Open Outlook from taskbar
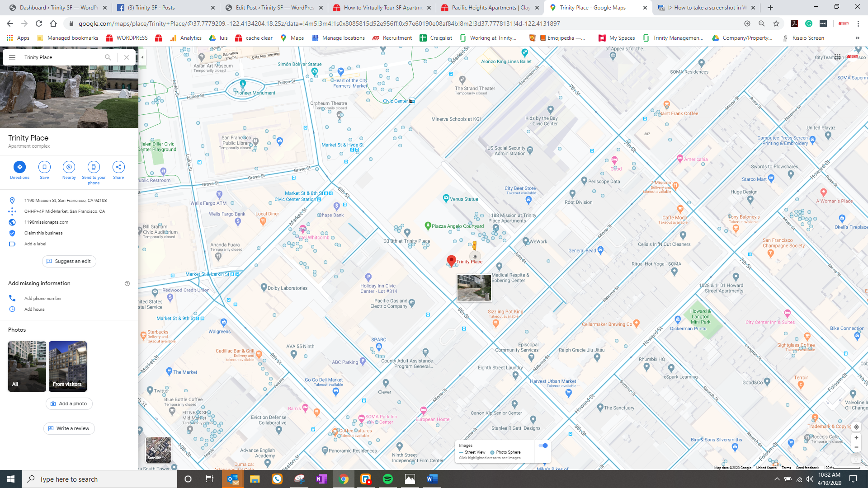This screenshot has width=868, height=488. point(233,479)
